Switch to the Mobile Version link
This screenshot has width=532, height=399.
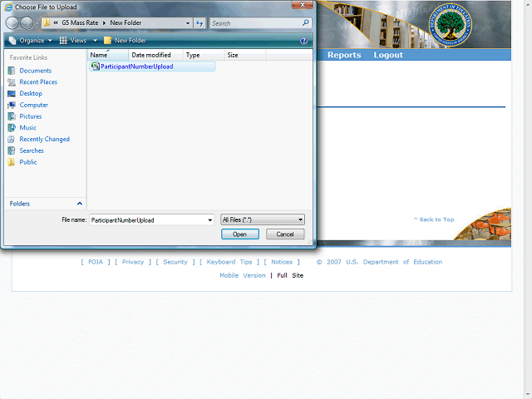[x=243, y=275]
